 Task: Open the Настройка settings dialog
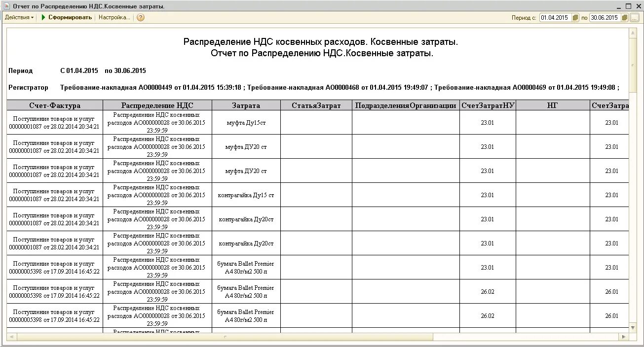(114, 17)
